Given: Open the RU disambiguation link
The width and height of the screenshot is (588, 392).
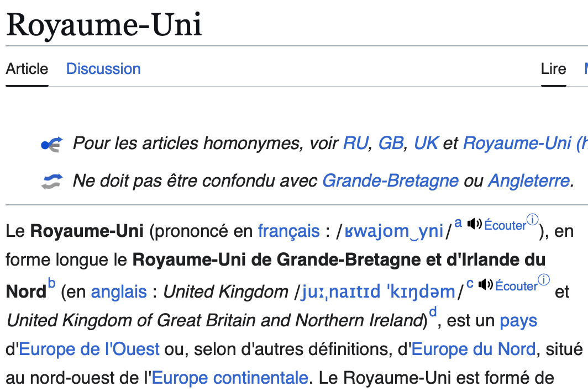Looking at the screenshot, I should point(356,144).
